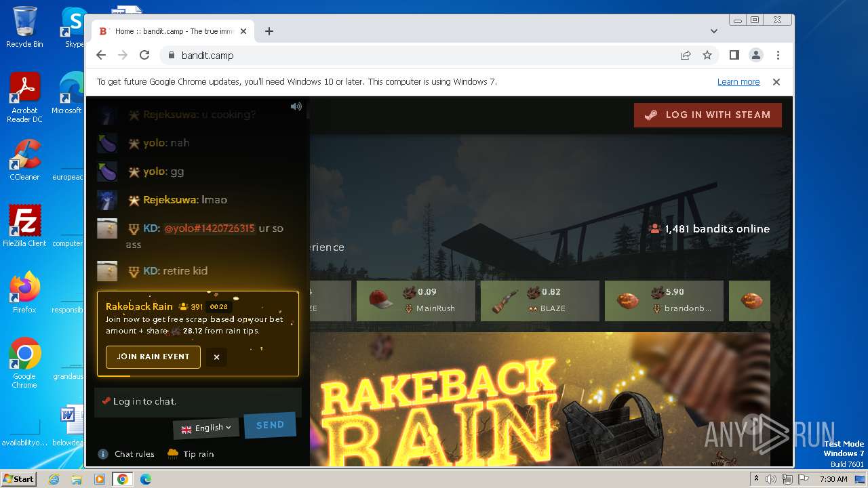Share this page icon in address bar
Viewport: 868px width, 488px height.
pyautogui.click(x=686, y=56)
